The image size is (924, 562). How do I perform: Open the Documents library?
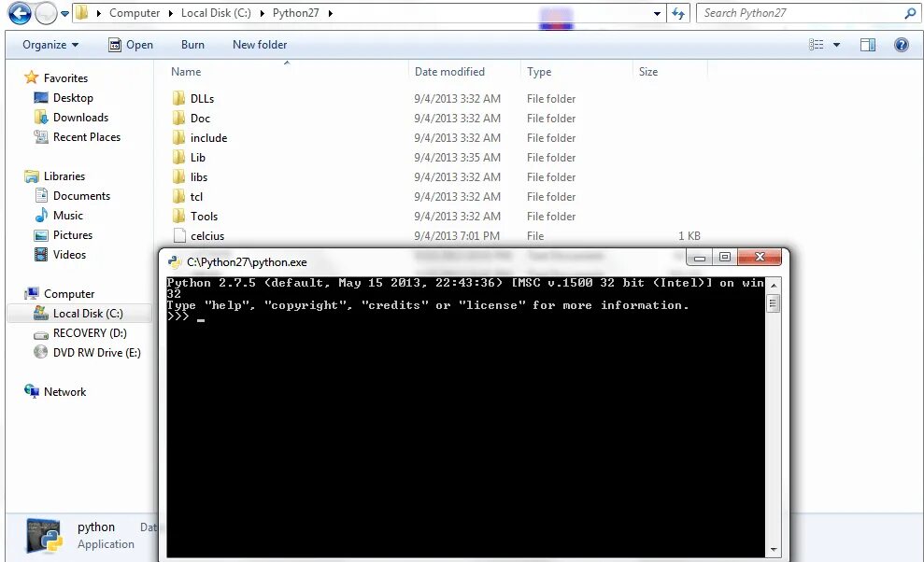point(81,196)
